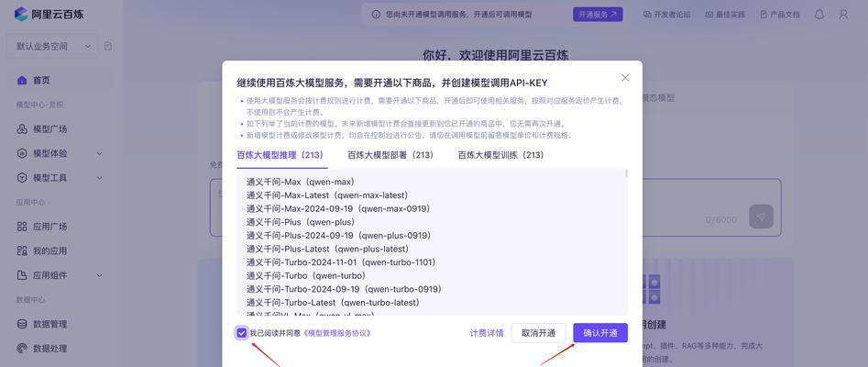Image resolution: width=868 pixels, height=367 pixels.
Task: Open 最佳实践 link in header
Action: [x=725, y=15]
